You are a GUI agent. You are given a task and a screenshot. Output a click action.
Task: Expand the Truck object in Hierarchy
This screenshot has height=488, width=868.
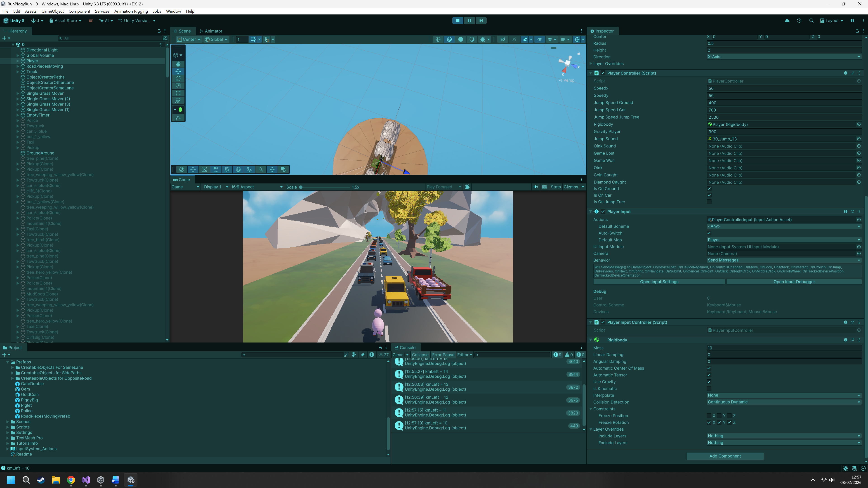pos(18,72)
